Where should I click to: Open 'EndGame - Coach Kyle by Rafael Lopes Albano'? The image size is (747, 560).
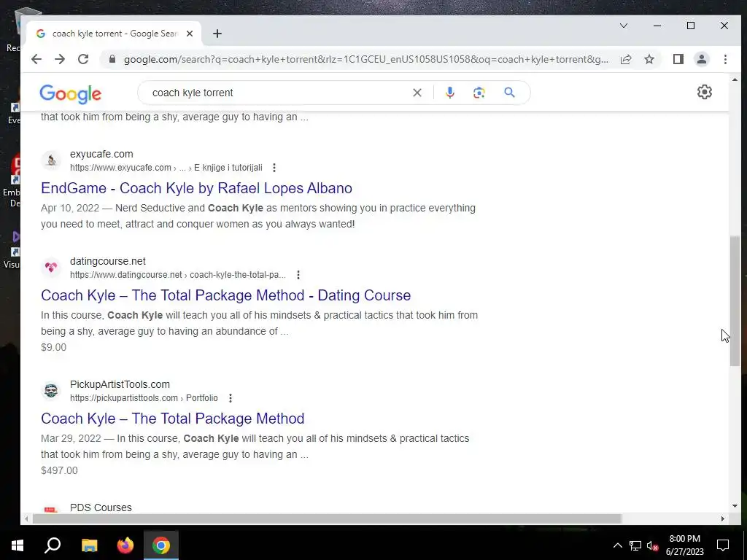(x=196, y=188)
